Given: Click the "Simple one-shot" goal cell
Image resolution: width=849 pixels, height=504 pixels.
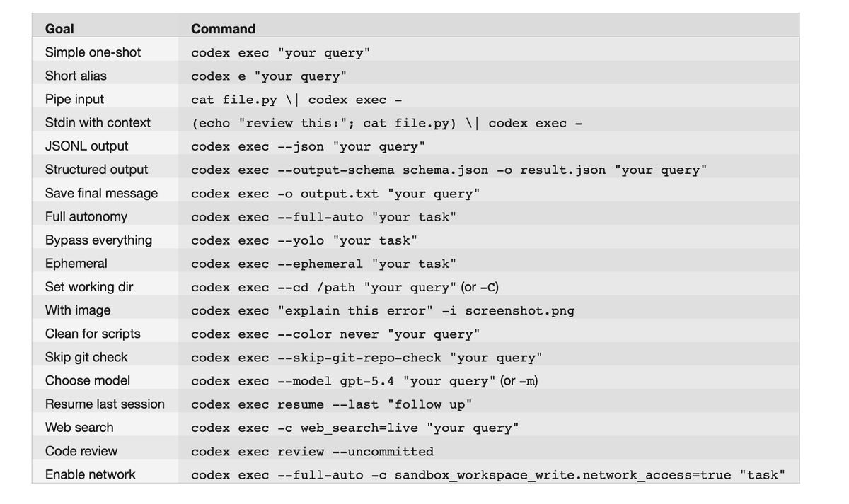Looking at the screenshot, I should click(x=93, y=52).
